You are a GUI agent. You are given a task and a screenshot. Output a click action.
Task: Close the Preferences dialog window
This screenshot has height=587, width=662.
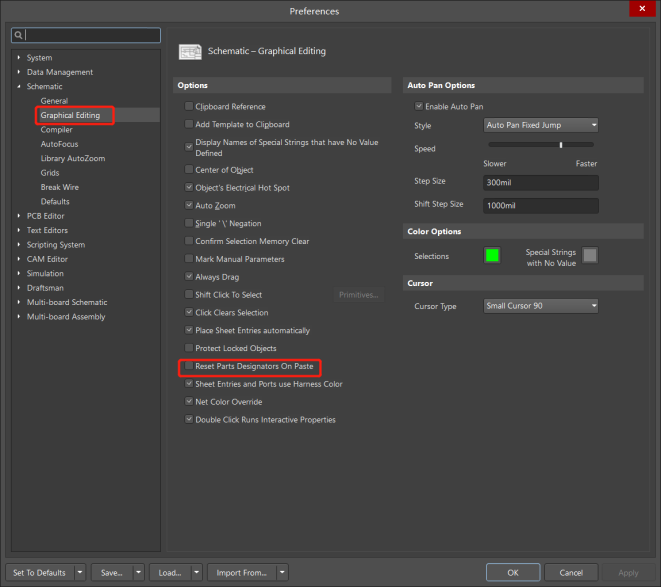(643, 10)
